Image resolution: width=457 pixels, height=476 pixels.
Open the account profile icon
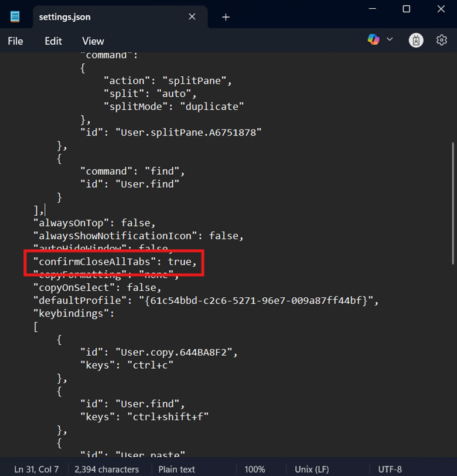coord(416,40)
